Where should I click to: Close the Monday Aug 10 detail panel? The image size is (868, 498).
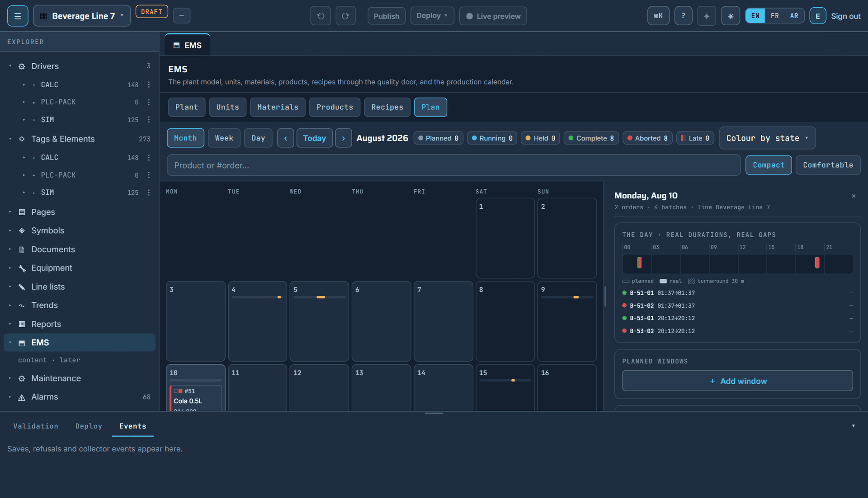[x=854, y=196]
